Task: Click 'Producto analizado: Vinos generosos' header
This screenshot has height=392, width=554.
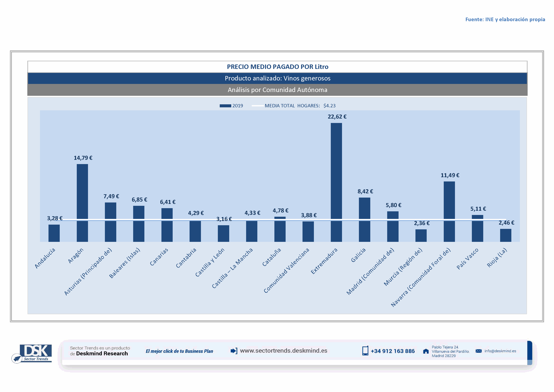Action: 278,78
